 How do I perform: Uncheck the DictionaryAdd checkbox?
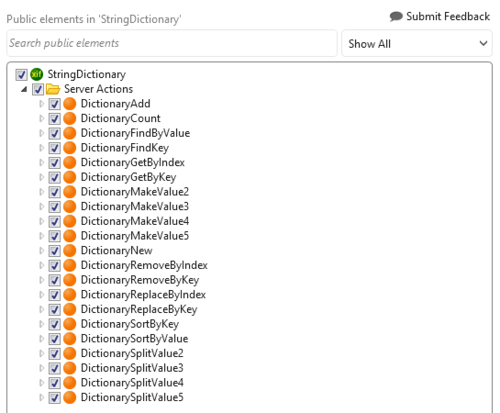[54, 104]
